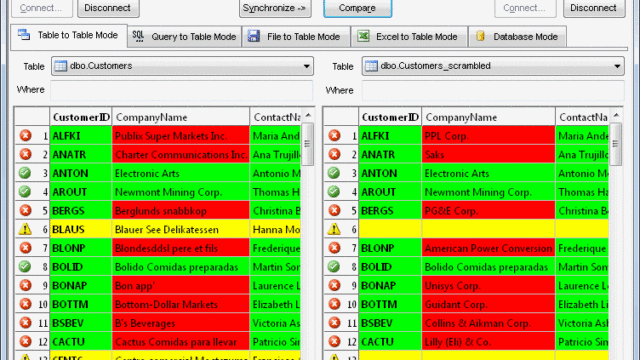Screen dimensions: 640x360
Task: Click table icon in dbo.Customers combo
Action: tap(61, 66)
